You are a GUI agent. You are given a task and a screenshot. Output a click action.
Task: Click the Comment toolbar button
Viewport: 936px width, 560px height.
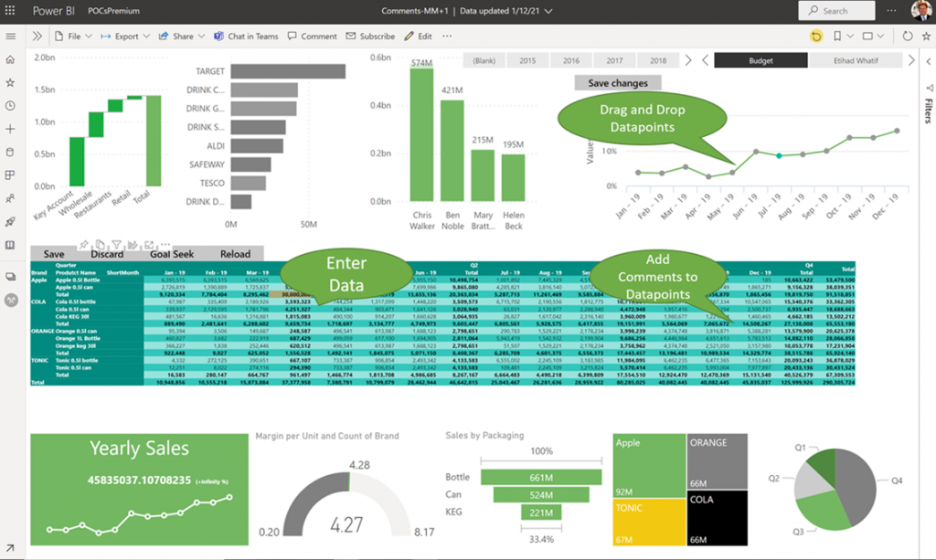point(313,37)
